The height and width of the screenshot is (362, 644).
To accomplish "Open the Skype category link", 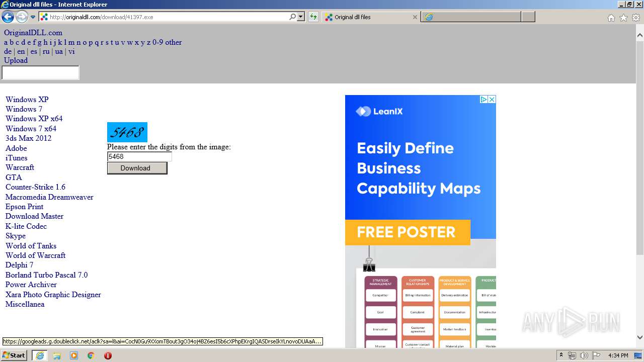I will [16, 236].
